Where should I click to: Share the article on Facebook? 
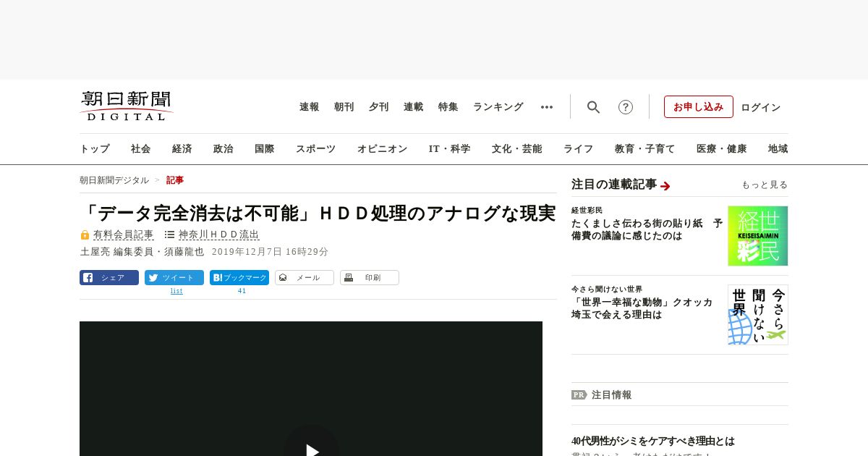[109, 277]
